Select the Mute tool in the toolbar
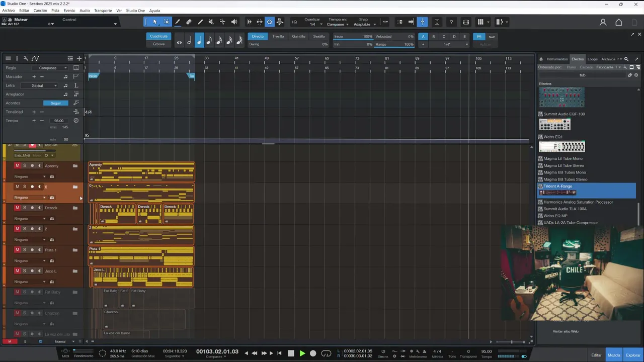Image resolution: width=644 pixels, height=362 pixels. click(x=211, y=22)
